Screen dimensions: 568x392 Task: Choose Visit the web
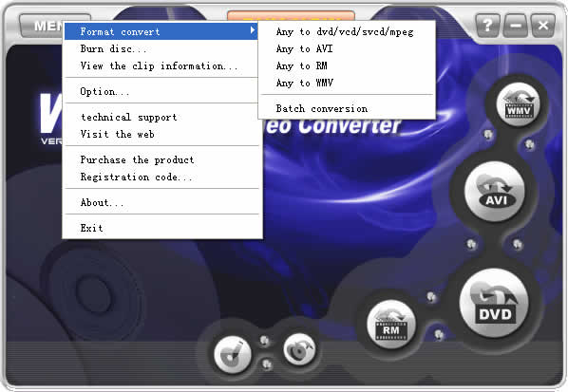click(161, 134)
